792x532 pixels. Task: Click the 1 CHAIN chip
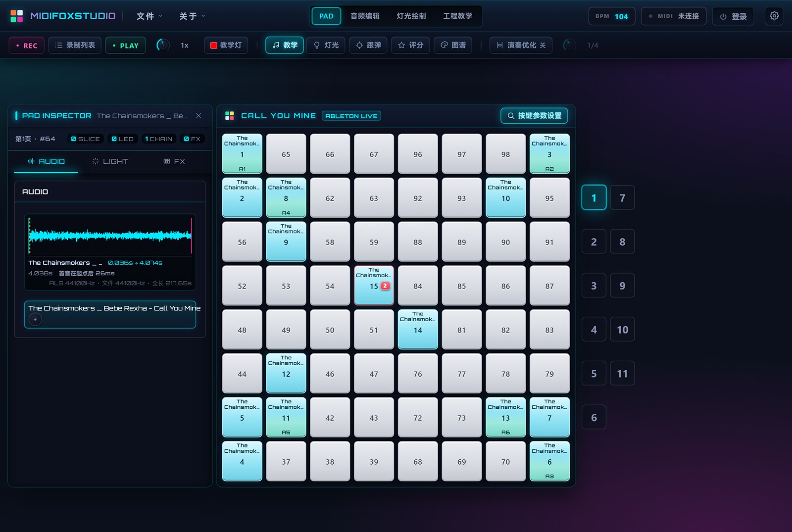coord(158,139)
